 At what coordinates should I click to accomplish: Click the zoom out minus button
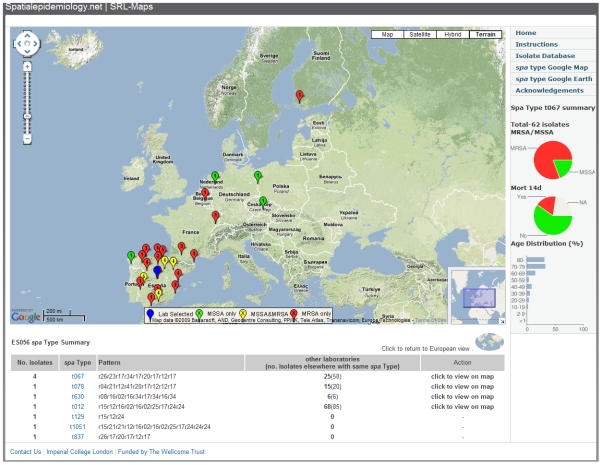[27, 138]
